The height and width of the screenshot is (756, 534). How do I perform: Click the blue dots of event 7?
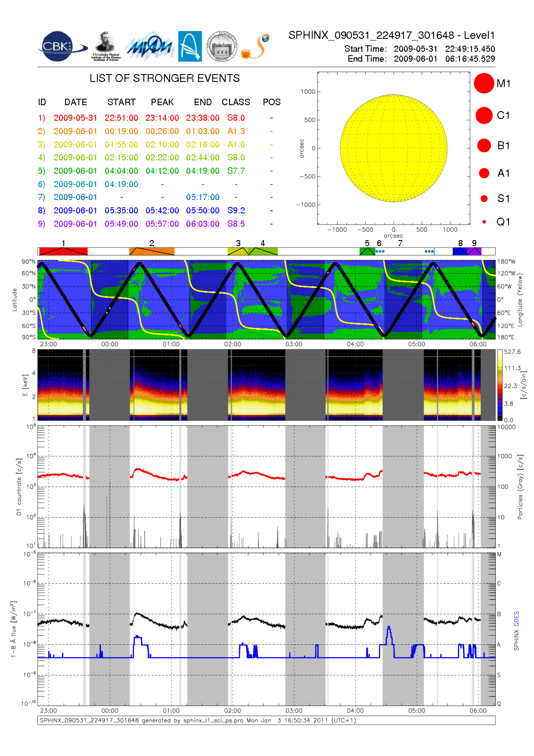429,251
